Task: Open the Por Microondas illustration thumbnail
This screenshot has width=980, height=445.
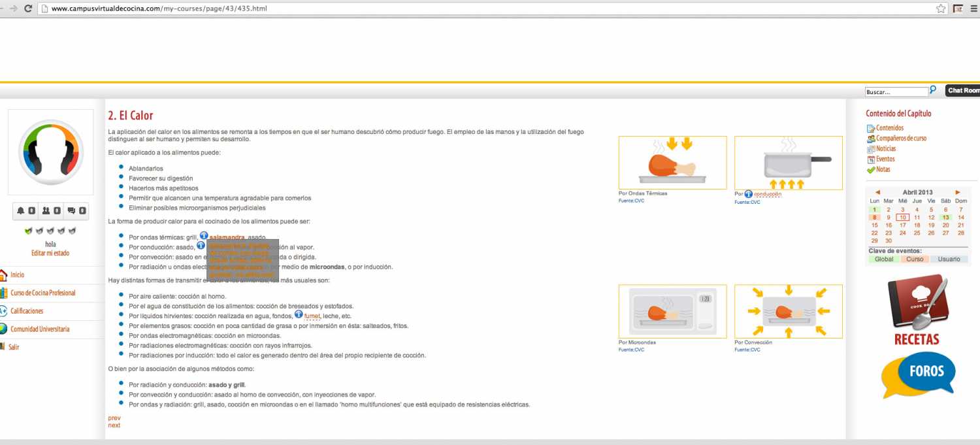Action: point(672,312)
